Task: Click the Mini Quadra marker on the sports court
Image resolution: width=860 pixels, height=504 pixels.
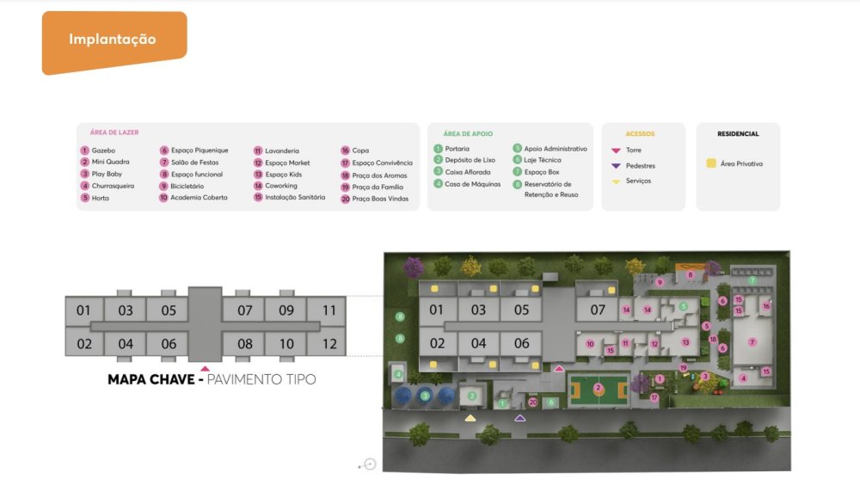Action: point(599,388)
